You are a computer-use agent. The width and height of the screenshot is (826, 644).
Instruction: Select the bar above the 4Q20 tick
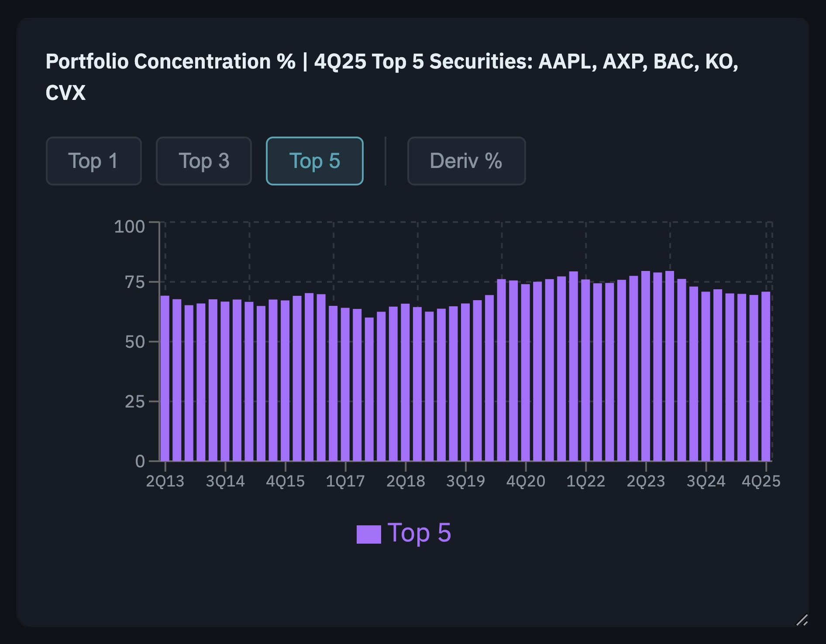point(526,373)
